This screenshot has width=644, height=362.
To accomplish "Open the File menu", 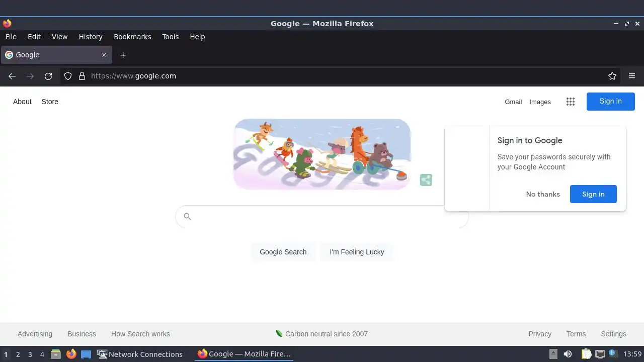I will (11, 37).
